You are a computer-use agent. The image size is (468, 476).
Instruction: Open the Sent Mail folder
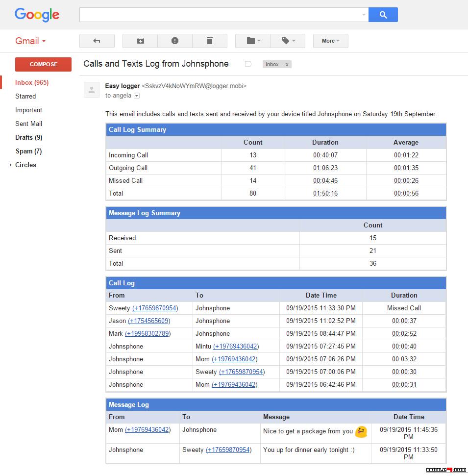coord(29,124)
